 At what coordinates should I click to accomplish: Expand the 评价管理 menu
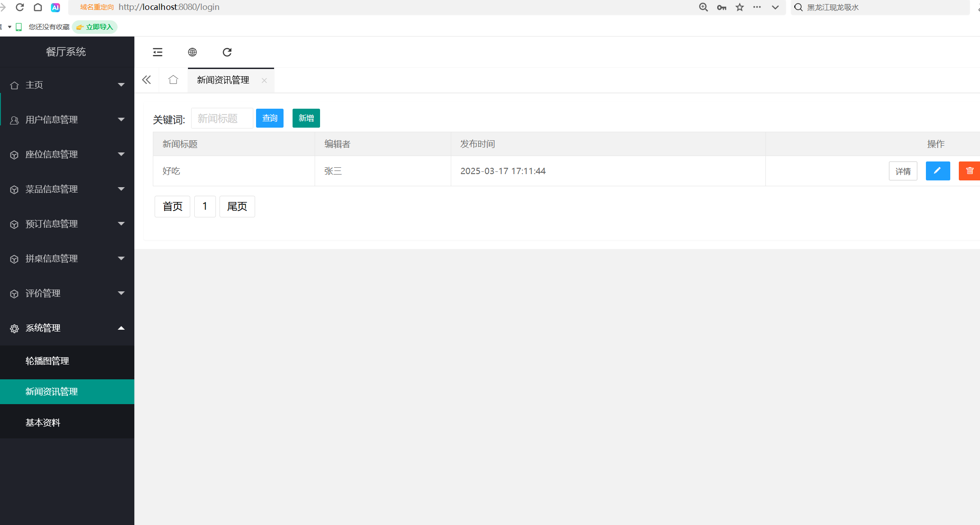point(67,293)
